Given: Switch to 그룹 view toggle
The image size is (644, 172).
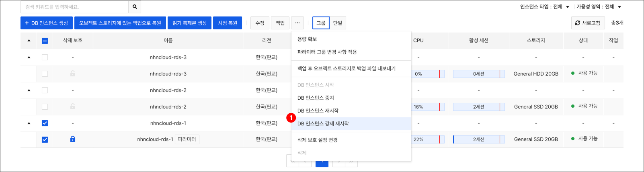Looking at the screenshot, I should coord(321,23).
